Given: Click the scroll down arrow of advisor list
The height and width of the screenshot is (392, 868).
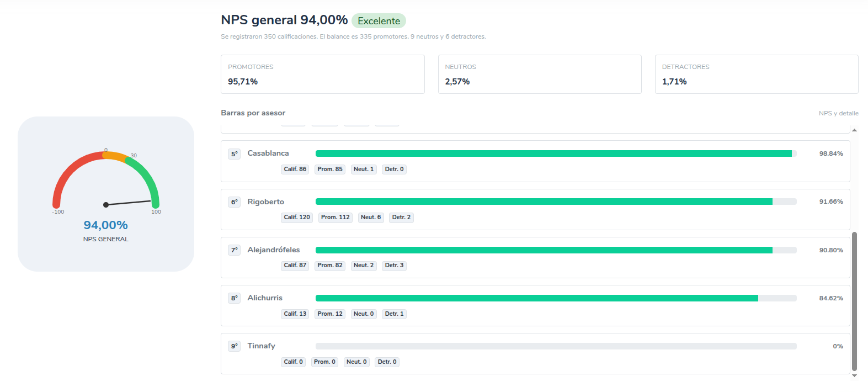Looking at the screenshot, I should pos(854,376).
